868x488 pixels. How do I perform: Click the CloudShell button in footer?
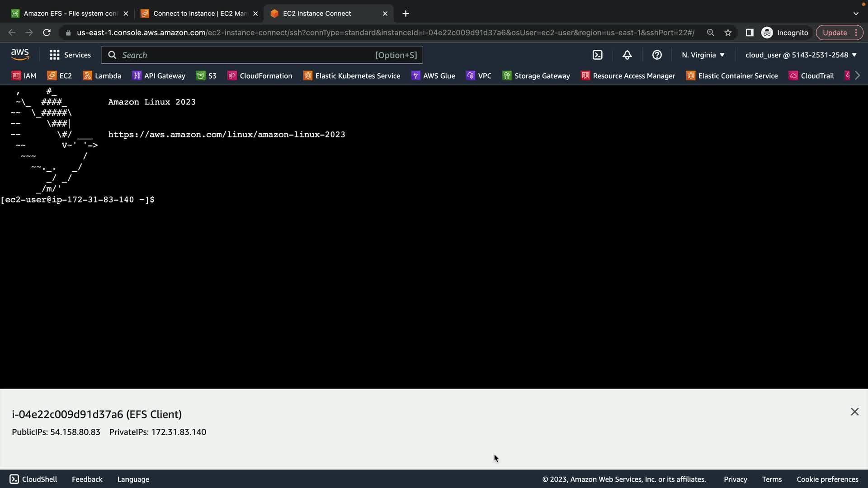pyautogui.click(x=33, y=479)
